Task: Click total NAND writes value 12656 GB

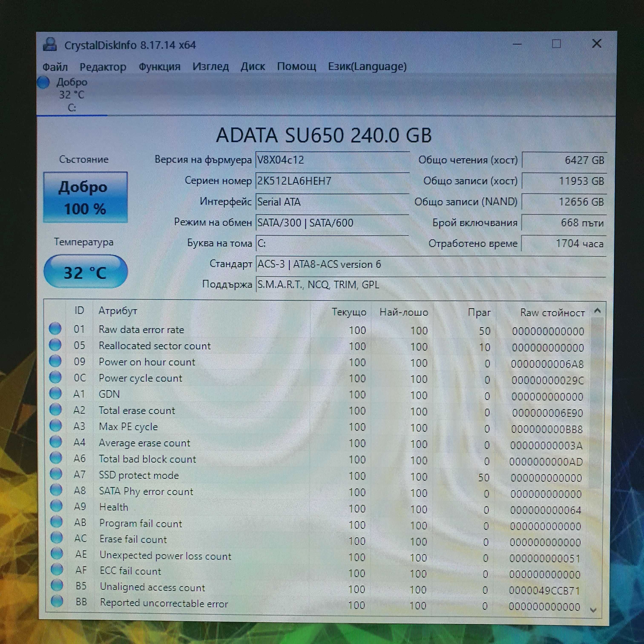Action: 564,202
